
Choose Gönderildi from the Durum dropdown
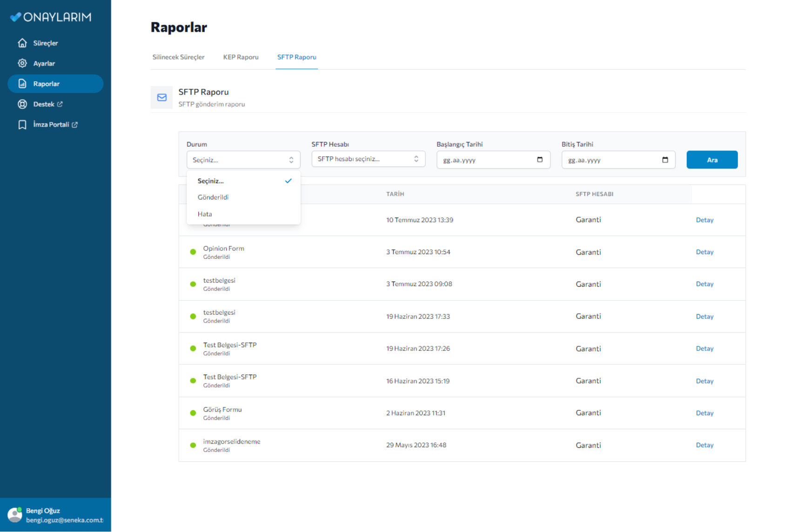[x=213, y=197]
